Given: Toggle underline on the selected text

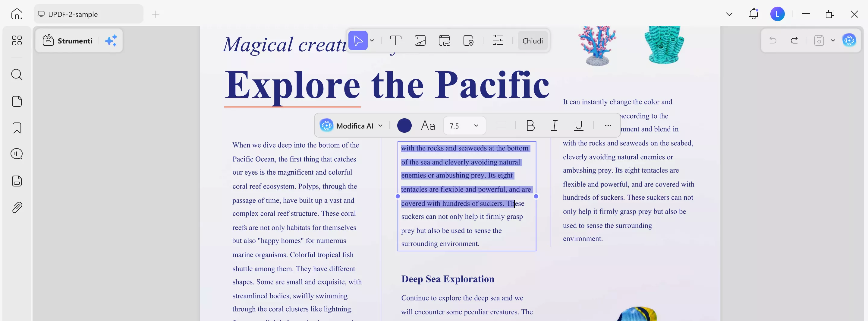Looking at the screenshot, I should point(578,126).
